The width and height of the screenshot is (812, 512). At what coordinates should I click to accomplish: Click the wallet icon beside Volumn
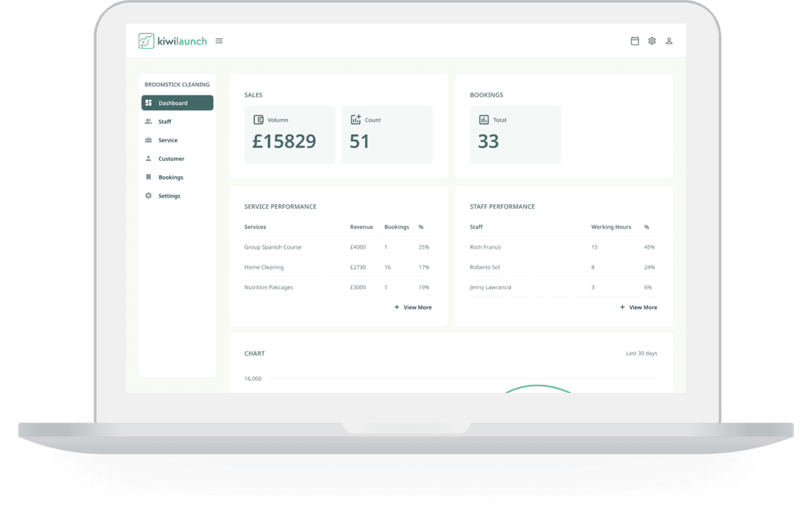258,120
